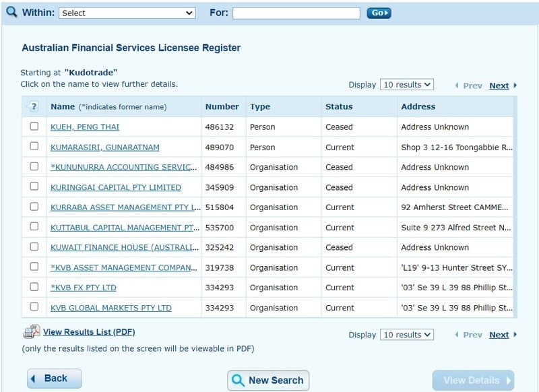Tick checkbox for KUEH, PENG THAI
This screenshot has height=392, width=539.
(x=34, y=127)
